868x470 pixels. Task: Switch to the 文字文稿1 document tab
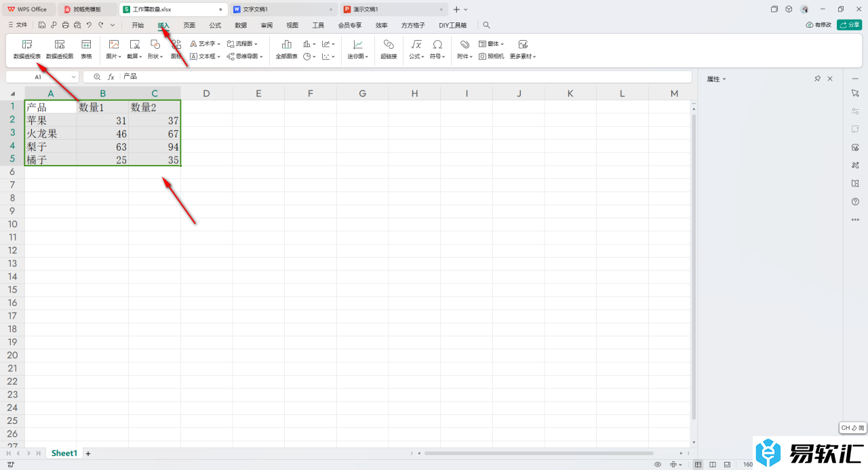pos(283,9)
